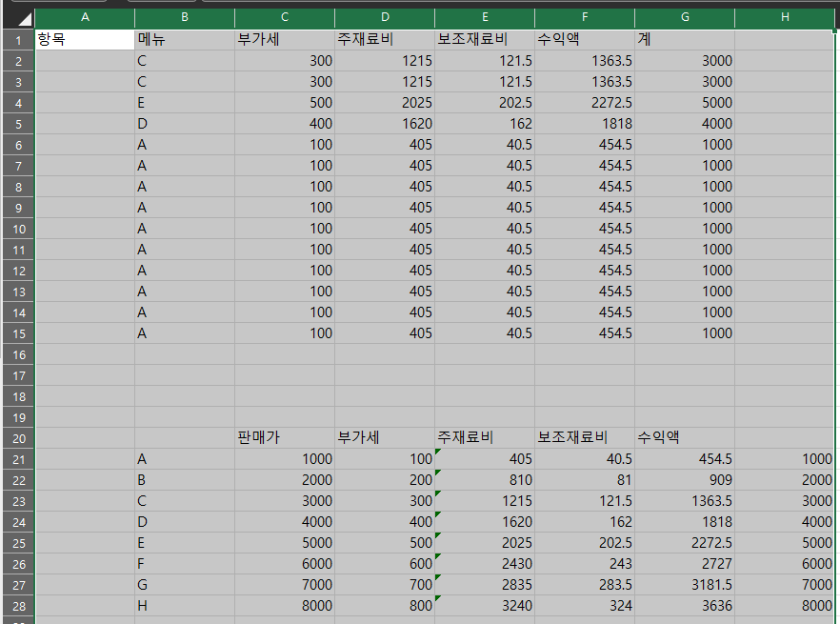Click the 보조재료비 cell in row 20
The width and height of the screenshot is (840, 624).
585,438
